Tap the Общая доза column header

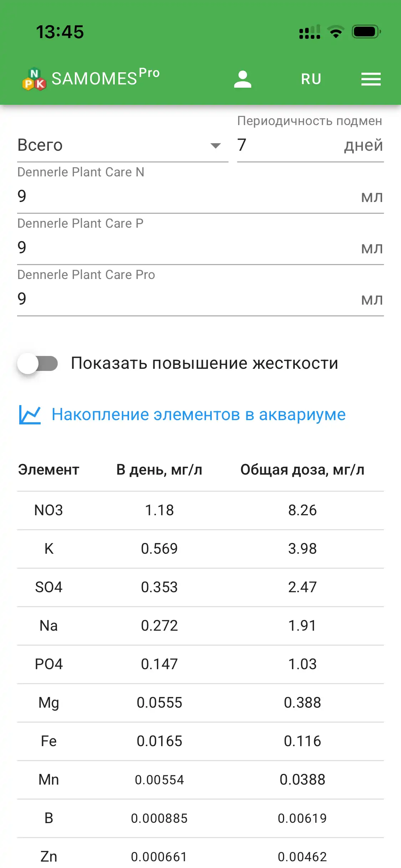point(302,470)
